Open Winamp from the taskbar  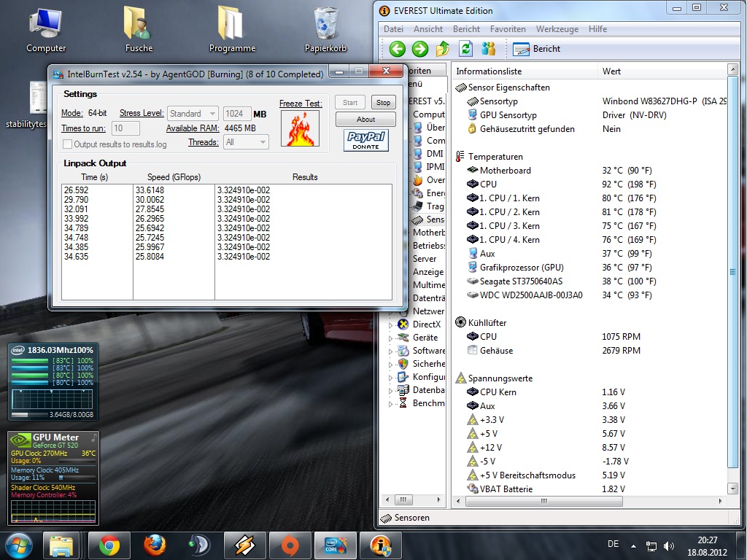[x=244, y=545]
